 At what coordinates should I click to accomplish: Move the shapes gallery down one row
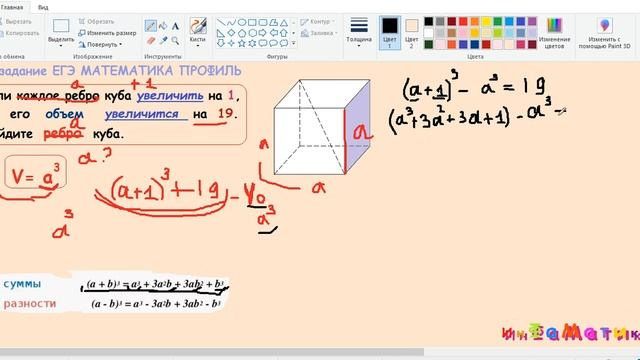[x=293, y=33]
